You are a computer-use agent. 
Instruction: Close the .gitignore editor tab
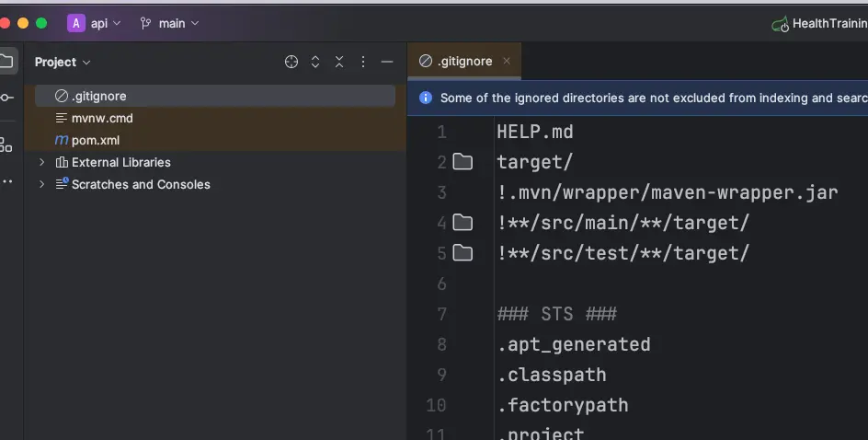[x=506, y=62]
